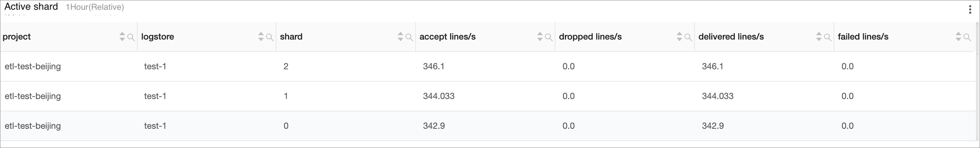Click the table's vertical scrollbar
This screenshot has width=980, height=148.
(x=978, y=83)
